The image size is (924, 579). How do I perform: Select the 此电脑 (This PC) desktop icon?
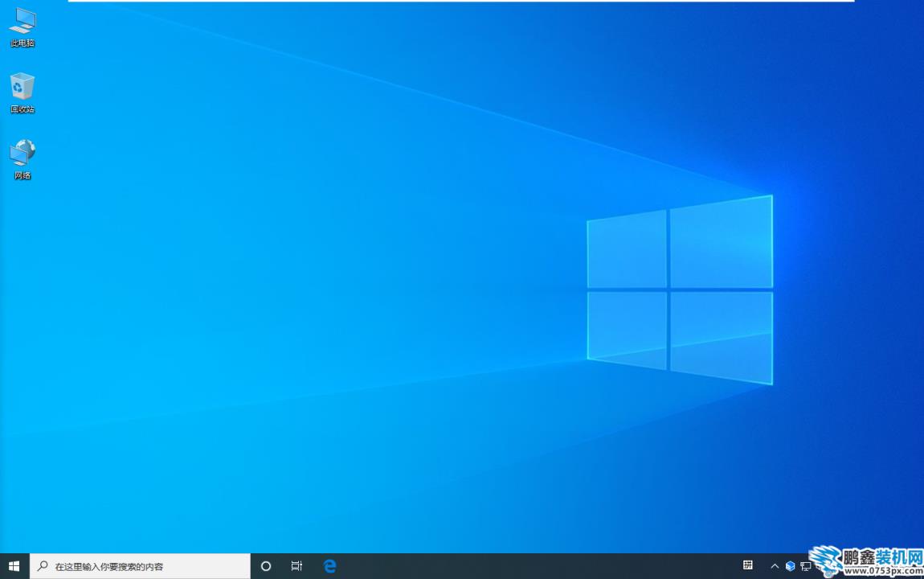tap(22, 27)
